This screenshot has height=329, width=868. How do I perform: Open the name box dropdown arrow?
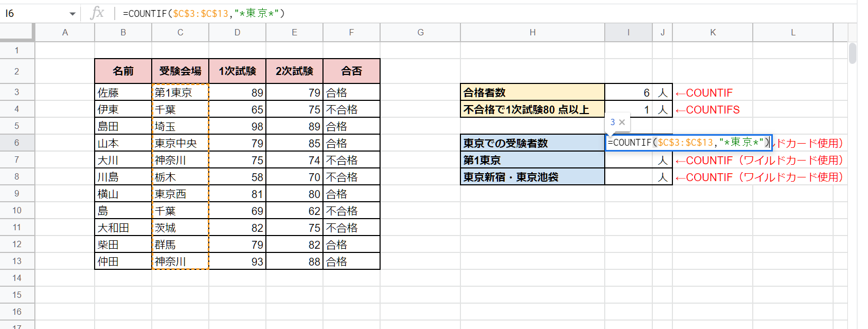click(72, 14)
